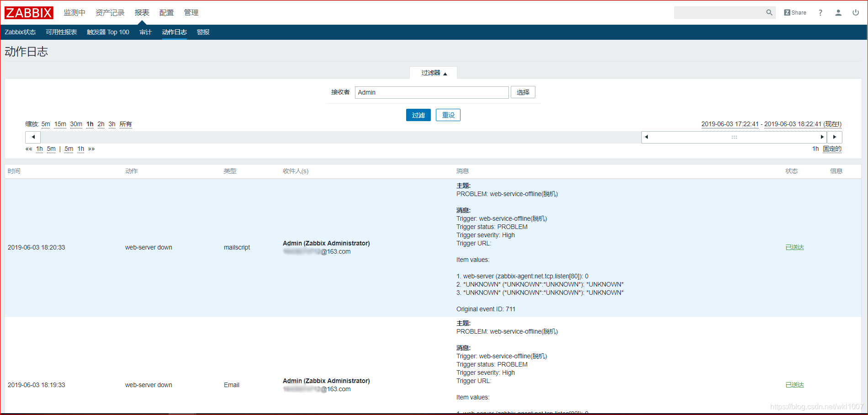Click right handle arrow of time slider
The image size is (868, 415).
tap(822, 137)
